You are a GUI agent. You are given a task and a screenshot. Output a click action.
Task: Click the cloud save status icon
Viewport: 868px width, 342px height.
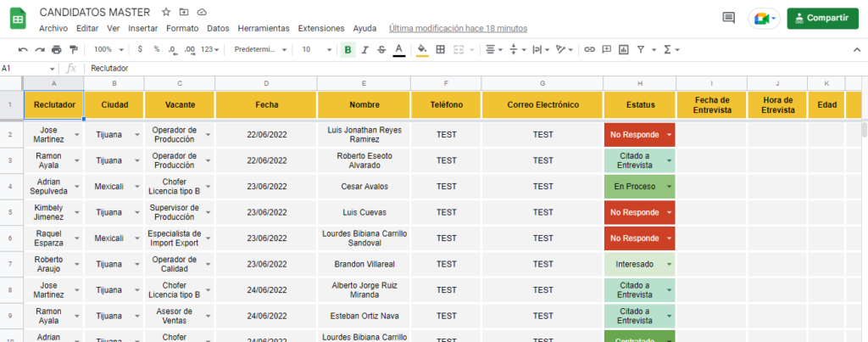coord(202,12)
